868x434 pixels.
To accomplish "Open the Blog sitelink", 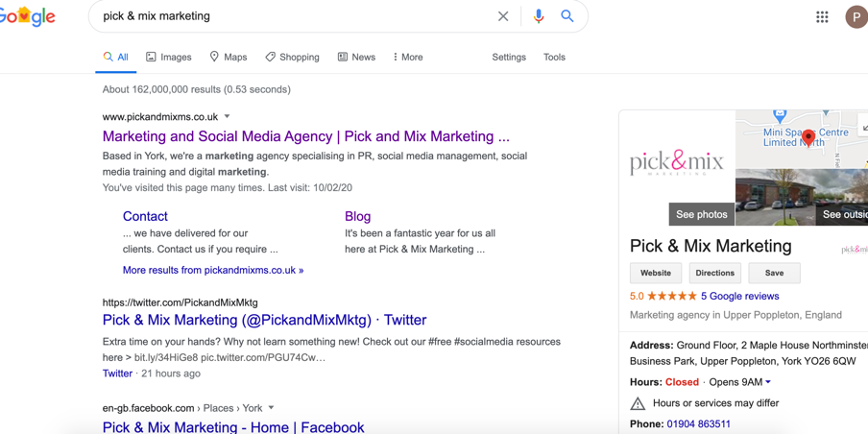I will pos(357,216).
